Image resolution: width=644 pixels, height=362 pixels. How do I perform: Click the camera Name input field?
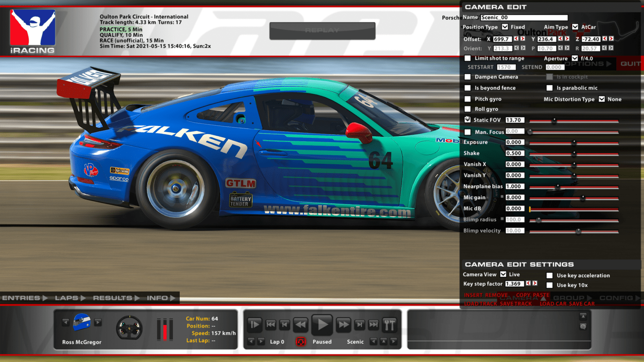(x=524, y=18)
